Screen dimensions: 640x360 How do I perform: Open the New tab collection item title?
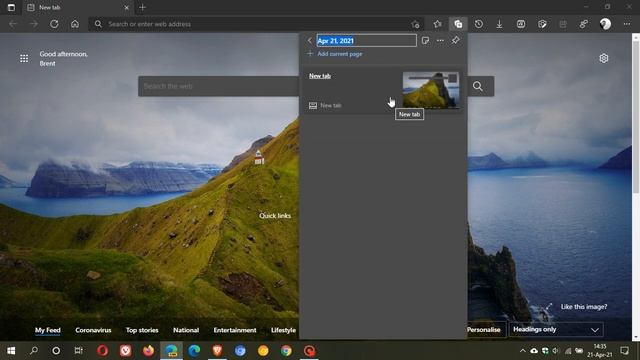[320, 76]
